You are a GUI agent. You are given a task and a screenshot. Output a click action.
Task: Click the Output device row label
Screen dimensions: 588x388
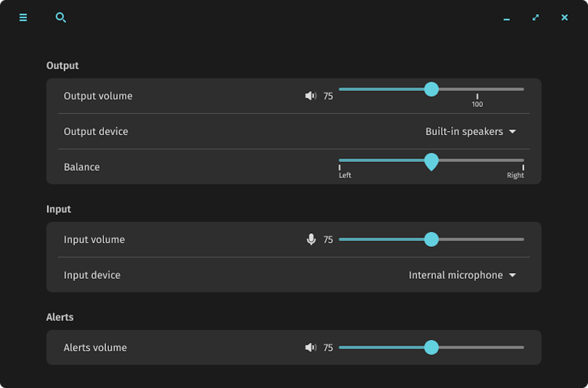click(96, 131)
